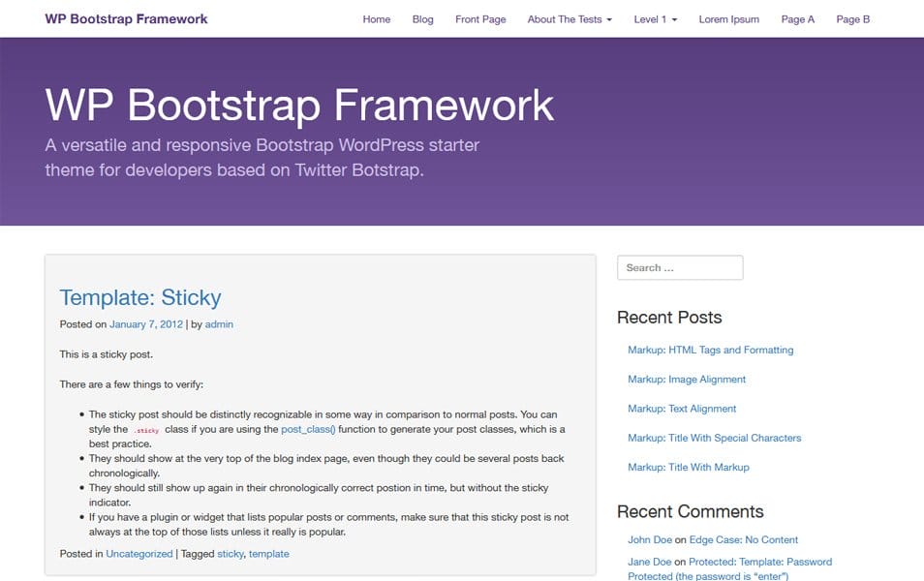
Task: Open the Front Page from the navbar
Action: click(480, 18)
